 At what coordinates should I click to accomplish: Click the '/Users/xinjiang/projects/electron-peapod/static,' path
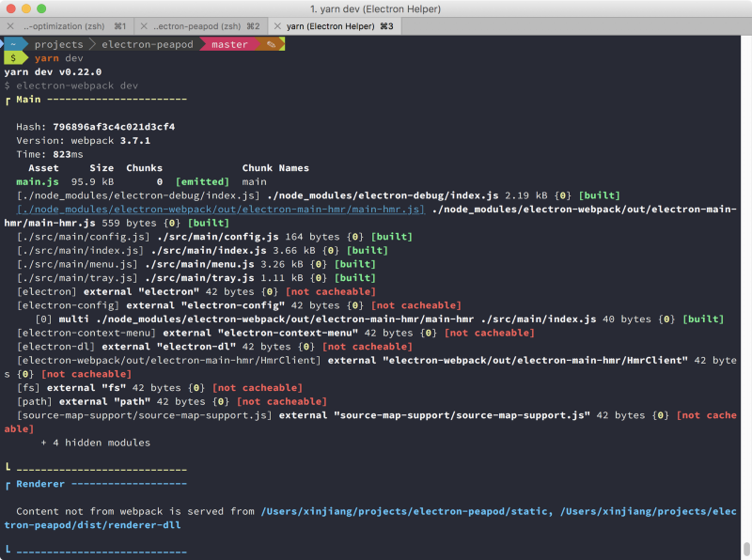(x=407, y=511)
